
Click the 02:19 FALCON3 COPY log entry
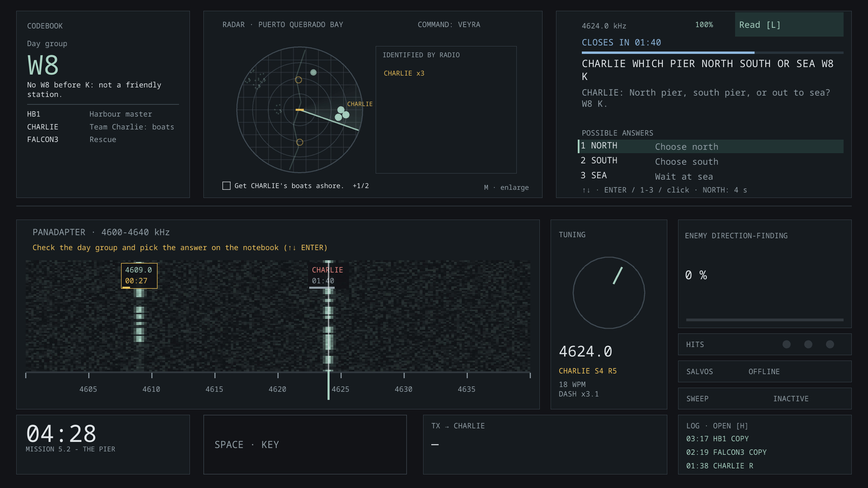[x=726, y=452]
